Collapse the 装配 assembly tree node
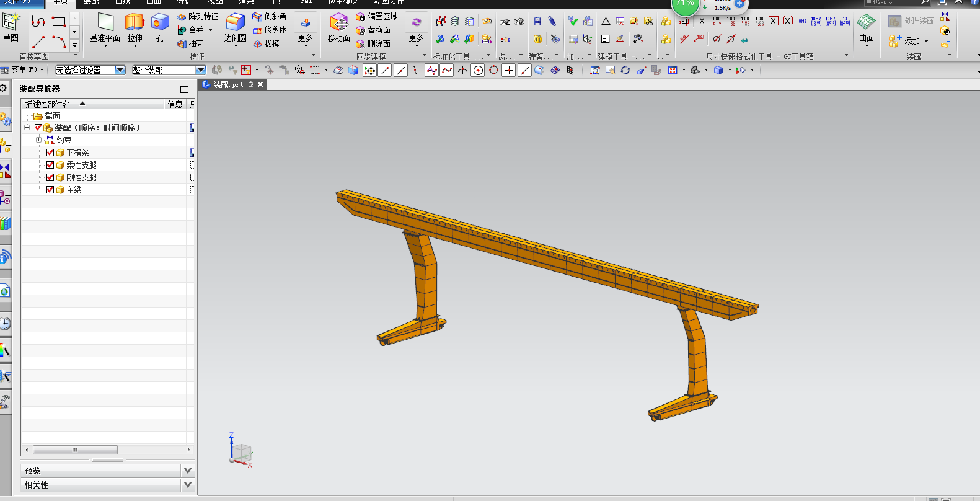Screen dimensions: 980x501 click(x=27, y=128)
